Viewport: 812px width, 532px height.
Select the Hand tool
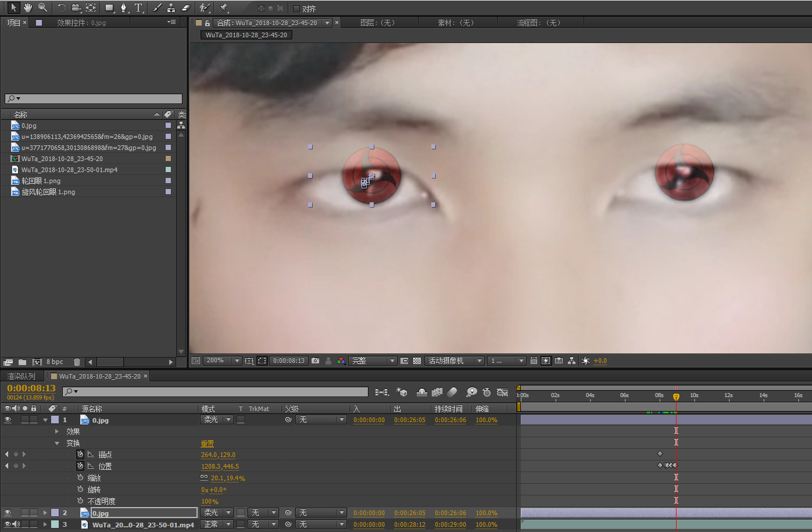[27, 8]
